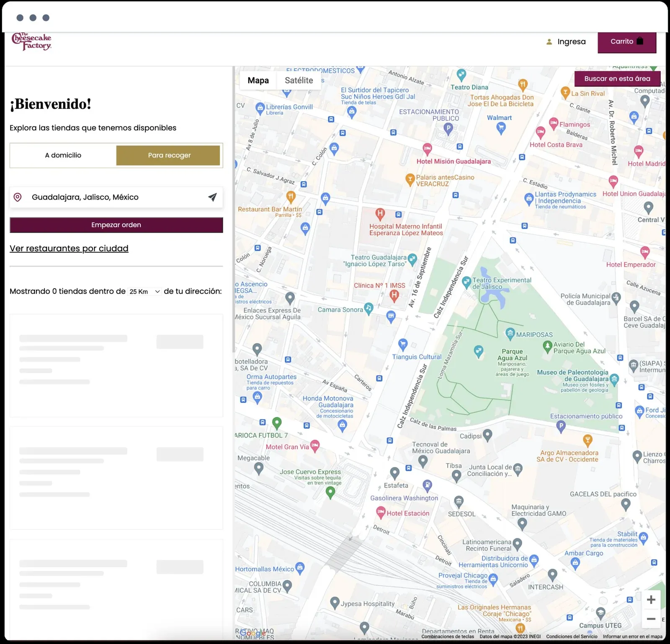Click Teatro Guadalajara Ignacio López Tarso pin
This screenshot has width=670, height=644.
(412, 259)
